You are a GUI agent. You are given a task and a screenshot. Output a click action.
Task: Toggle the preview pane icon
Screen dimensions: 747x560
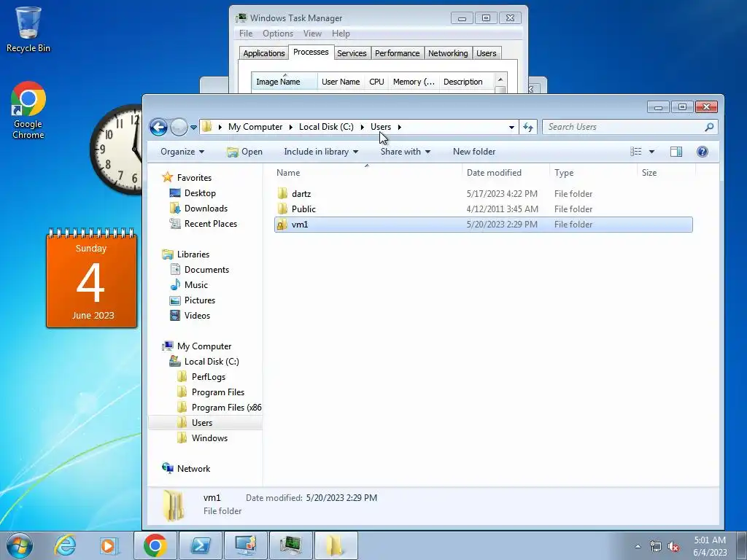coord(676,152)
